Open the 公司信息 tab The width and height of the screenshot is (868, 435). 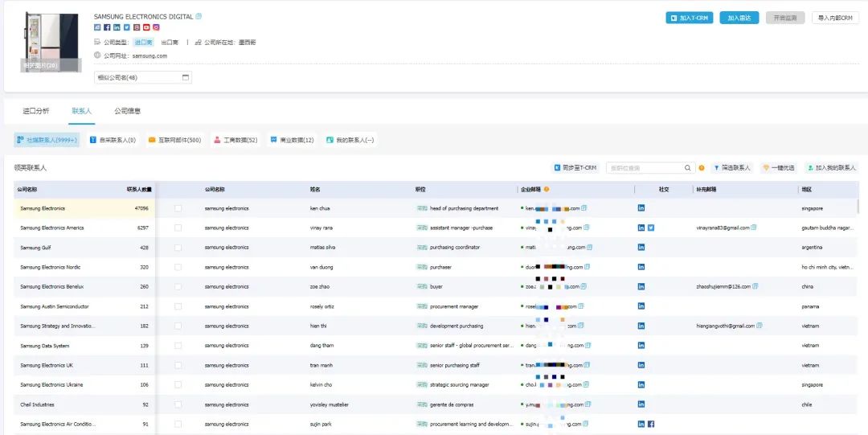127,111
